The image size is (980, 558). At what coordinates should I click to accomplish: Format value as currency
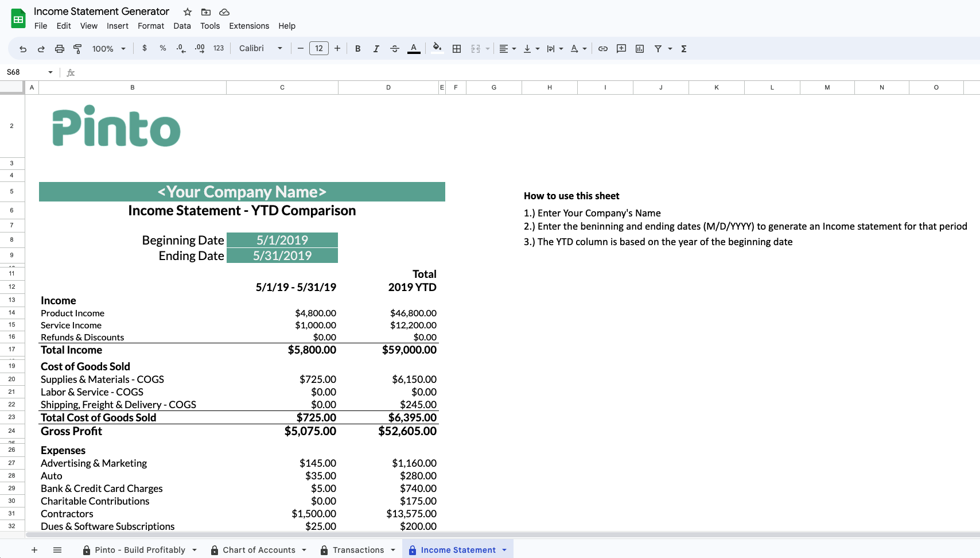[x=145, y=48]
